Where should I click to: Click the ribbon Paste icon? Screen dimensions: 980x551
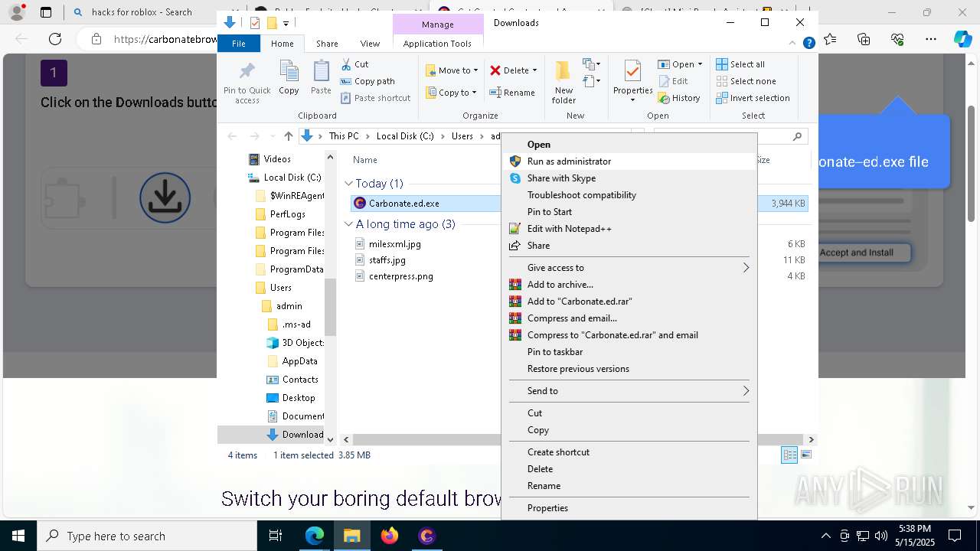[x=321, y=77]
